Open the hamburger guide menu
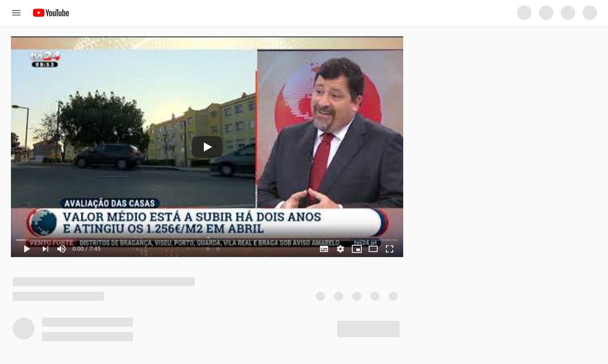The height and width of the screenshot is (364, 608). tap(16, 13)
